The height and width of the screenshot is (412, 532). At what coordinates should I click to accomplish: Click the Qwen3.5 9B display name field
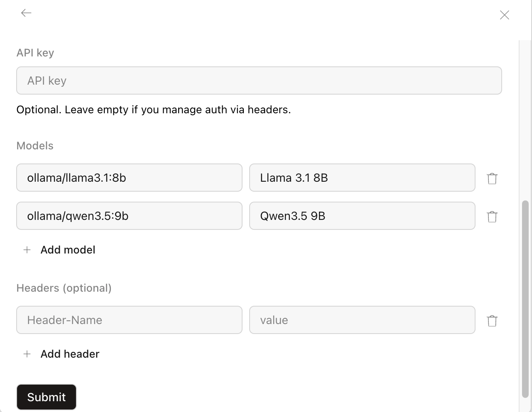(362, 216)
